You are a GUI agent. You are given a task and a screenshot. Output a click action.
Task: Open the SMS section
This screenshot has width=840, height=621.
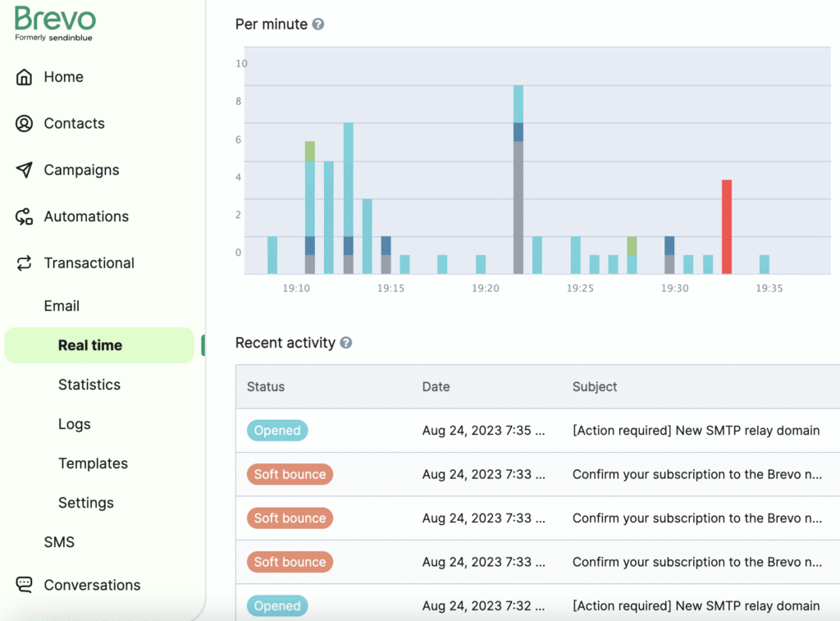[59, 542]
